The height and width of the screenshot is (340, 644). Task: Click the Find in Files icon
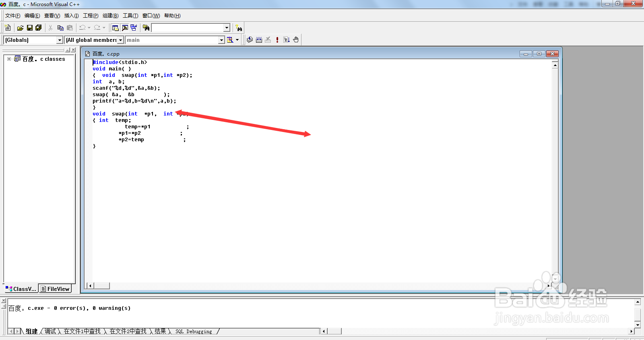pos(146,28)
